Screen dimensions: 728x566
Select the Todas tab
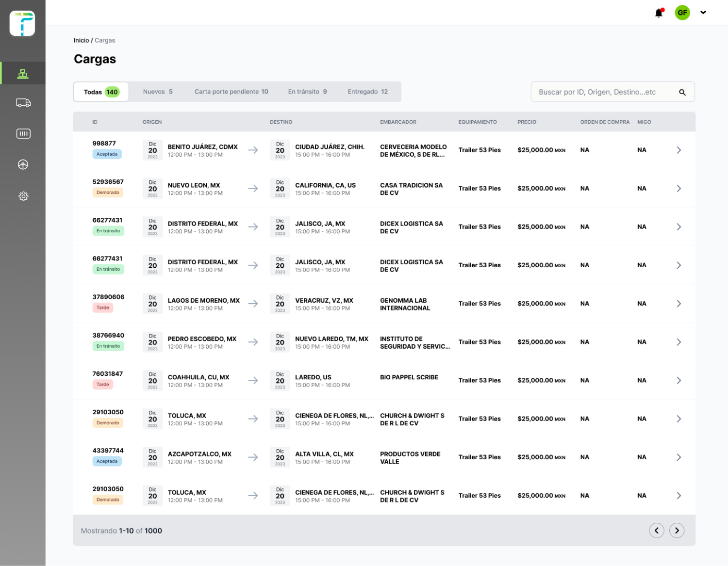tap(101, 92)
